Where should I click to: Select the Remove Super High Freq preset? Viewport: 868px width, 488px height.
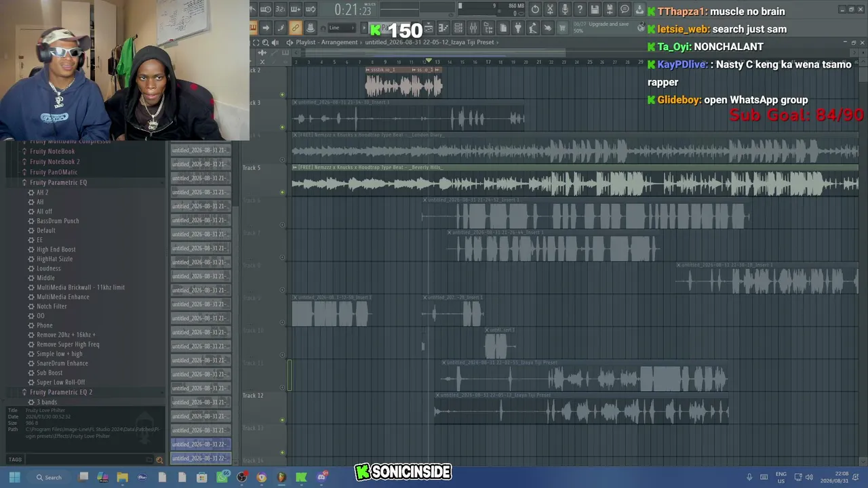pyautogui.click(x=68, y=344)
